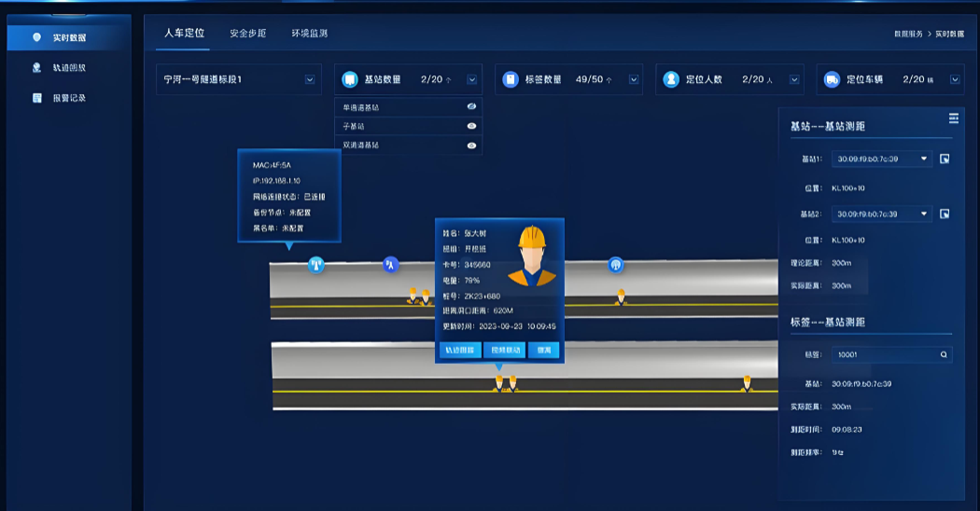Expand the 宁河一号隧道标段1 dropdown
This screenshot has height=511, width=980.
coord(310,80)
